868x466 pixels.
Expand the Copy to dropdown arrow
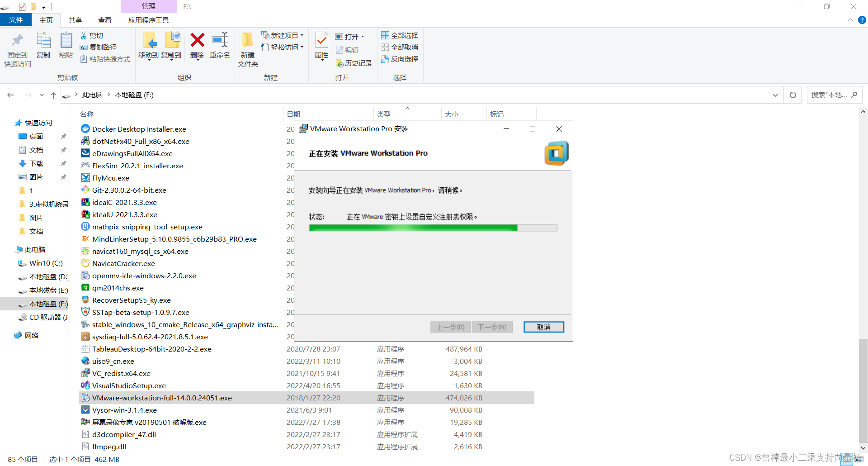[172, 60]
